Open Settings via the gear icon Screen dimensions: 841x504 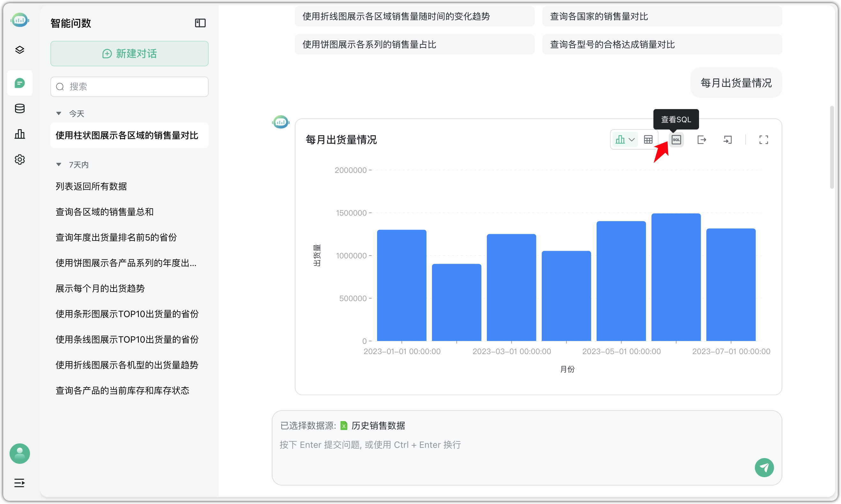tap(19, 159)
